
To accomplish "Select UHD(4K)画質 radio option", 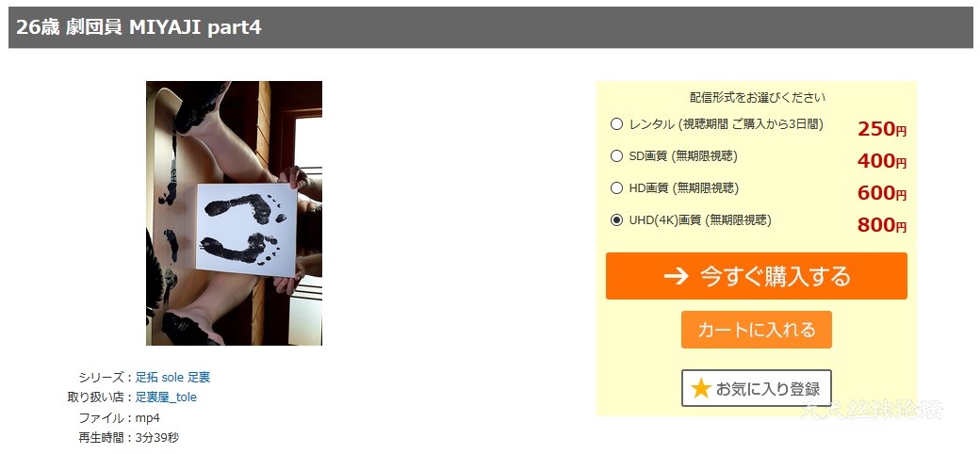I will tap(617, 220).
